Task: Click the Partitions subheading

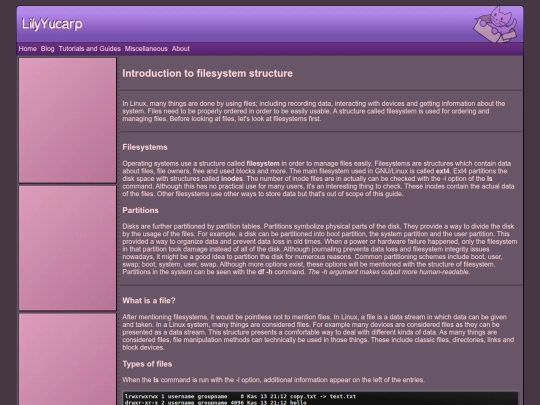Action: click(x=140, y=210)
